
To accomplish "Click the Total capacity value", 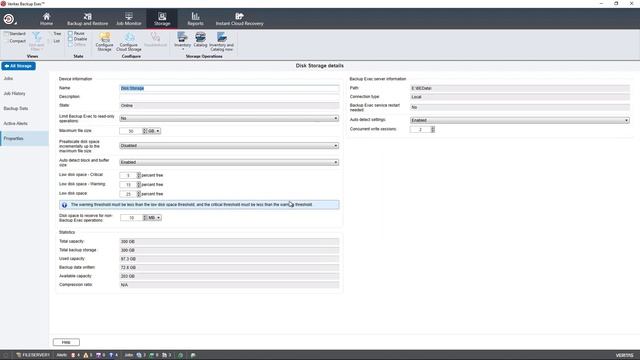I will tap(229, 242).
